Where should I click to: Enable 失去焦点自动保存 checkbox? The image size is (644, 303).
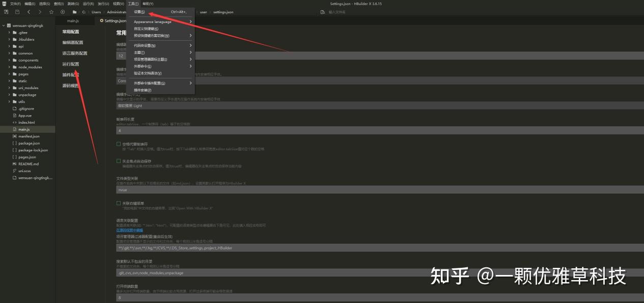(x=119, y=161)
